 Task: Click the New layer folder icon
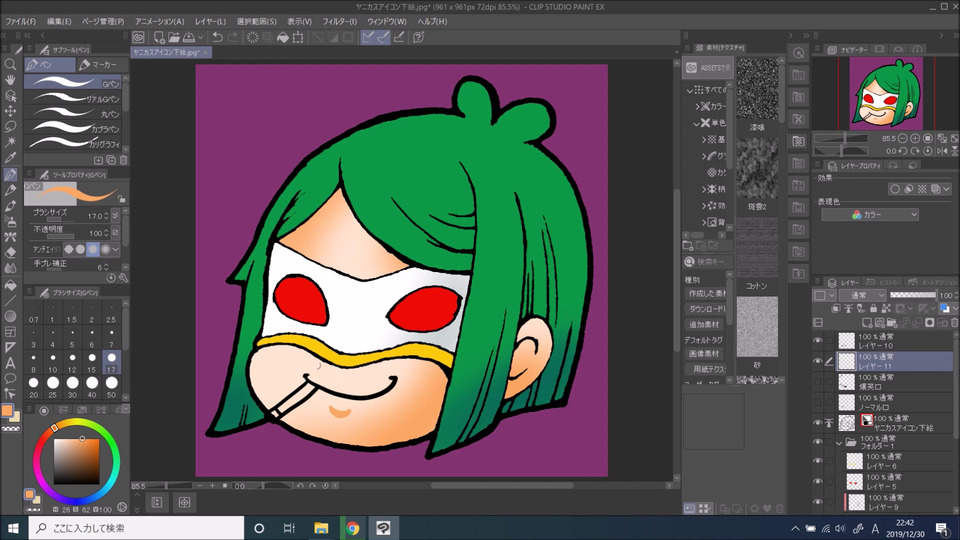coord(892,323)
